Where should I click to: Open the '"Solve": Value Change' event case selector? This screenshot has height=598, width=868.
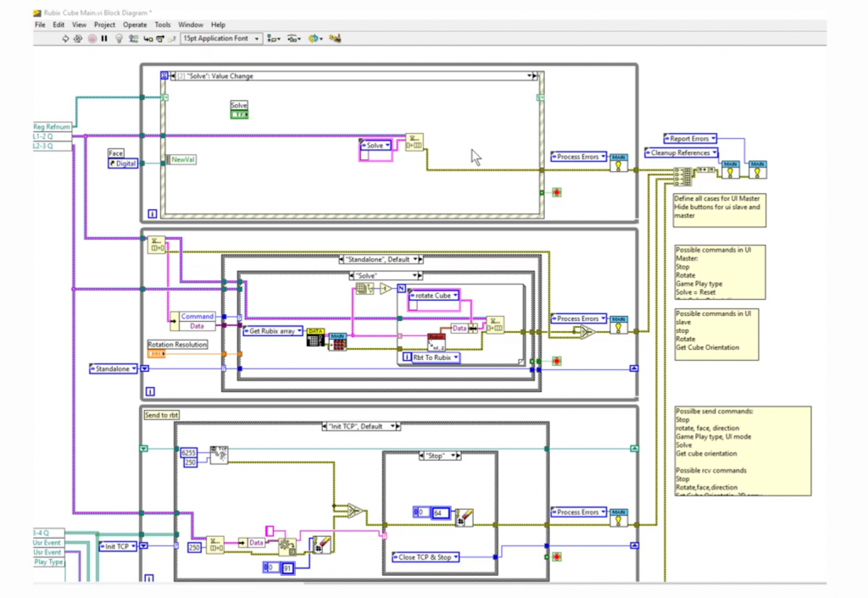click(x=353, y=76)
